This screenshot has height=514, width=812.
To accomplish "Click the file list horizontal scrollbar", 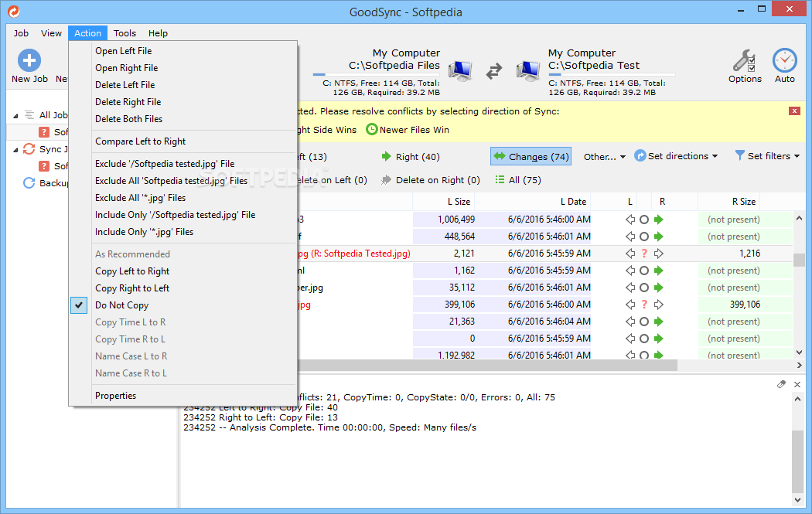I will [486, 366].
